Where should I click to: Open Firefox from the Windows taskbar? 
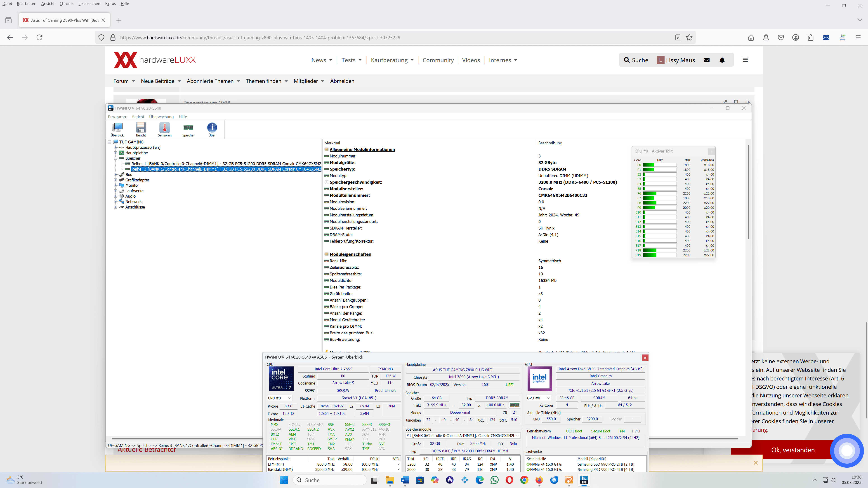[x=539, y=480]
